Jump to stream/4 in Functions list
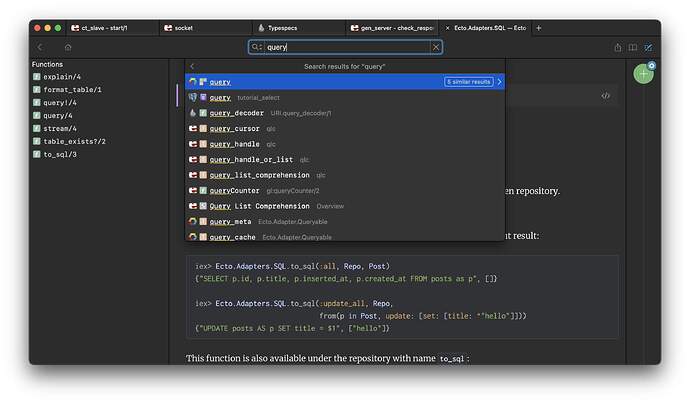 point(60,128)
